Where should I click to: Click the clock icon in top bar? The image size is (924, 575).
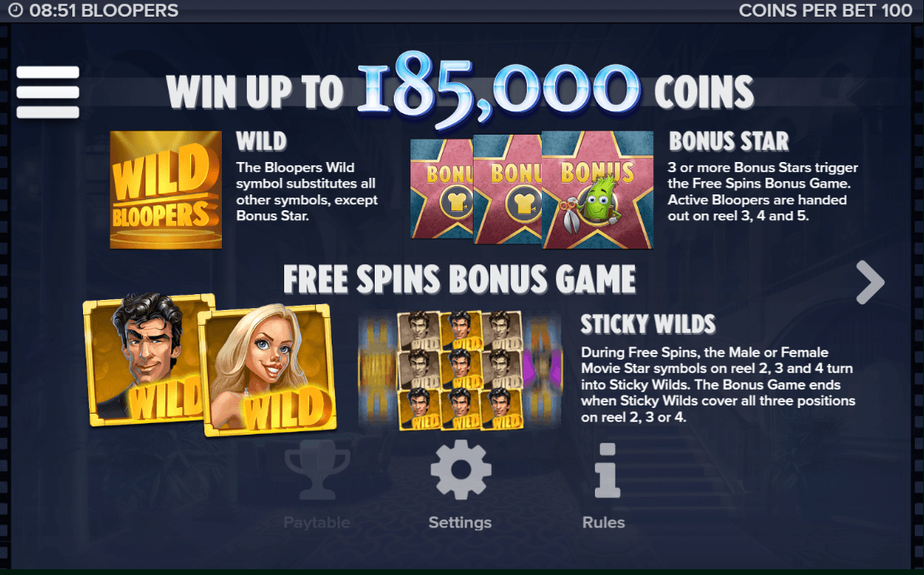(15, 10)
